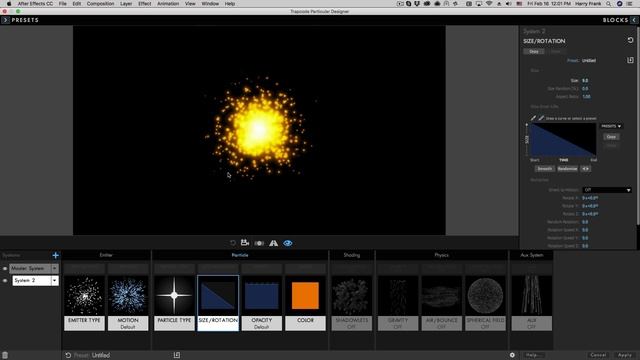The width and height of the screenshot is (640, 360).
Task: Edit the Random Rotation value
Action: coord(585,222)
